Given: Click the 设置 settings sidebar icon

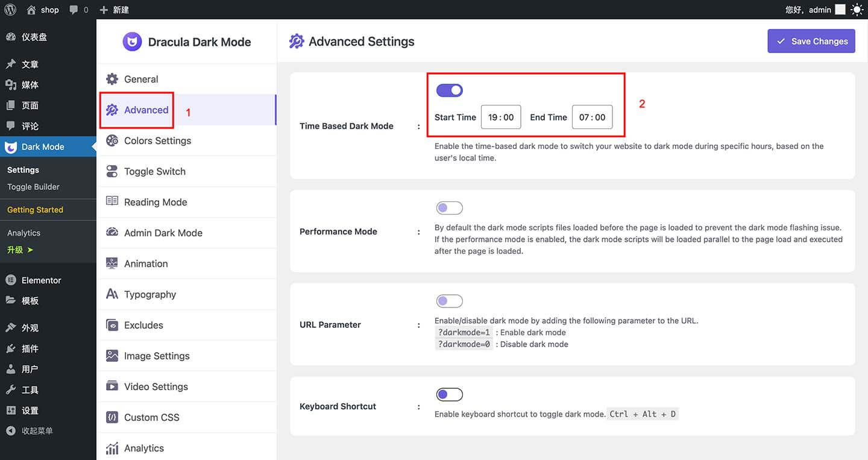Looking at the screenshot, I should click(x=10, y=410).
